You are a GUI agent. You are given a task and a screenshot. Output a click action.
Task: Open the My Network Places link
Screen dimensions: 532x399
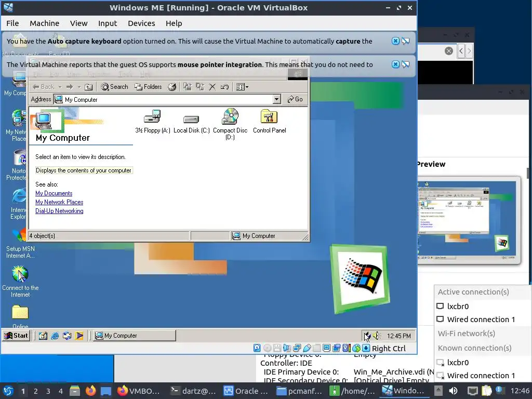(59, 202)
